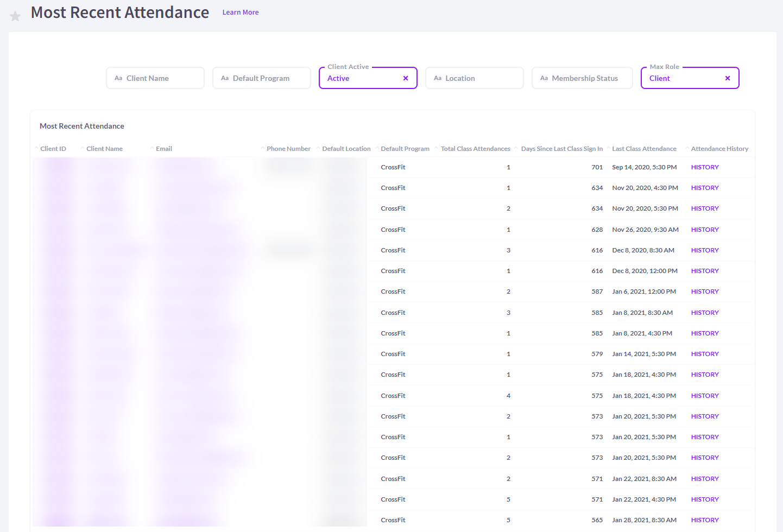Viewport: 783px width, 532px height.
Task: Click CrossFit in the Jan 28, 2021 row
Action: coord(393,520)
